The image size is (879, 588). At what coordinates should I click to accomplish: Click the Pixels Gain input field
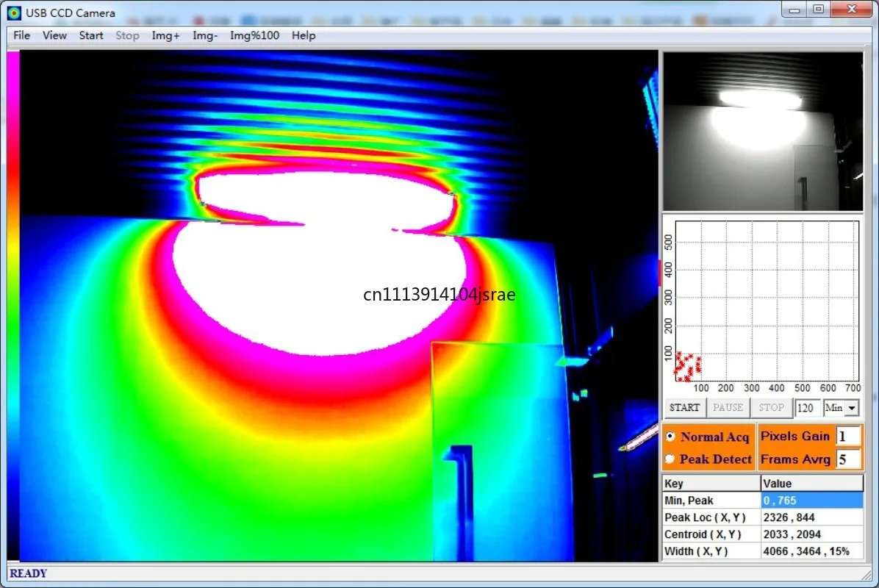point(848,436)
